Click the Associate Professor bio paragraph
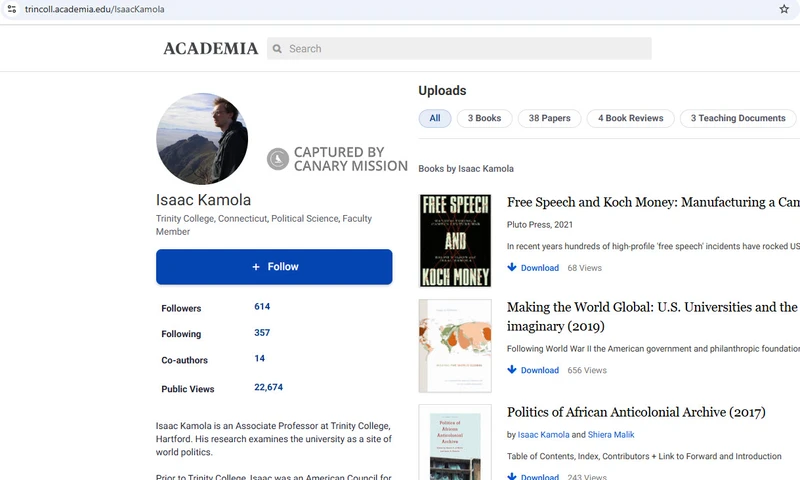 click(x=274, y=439)
